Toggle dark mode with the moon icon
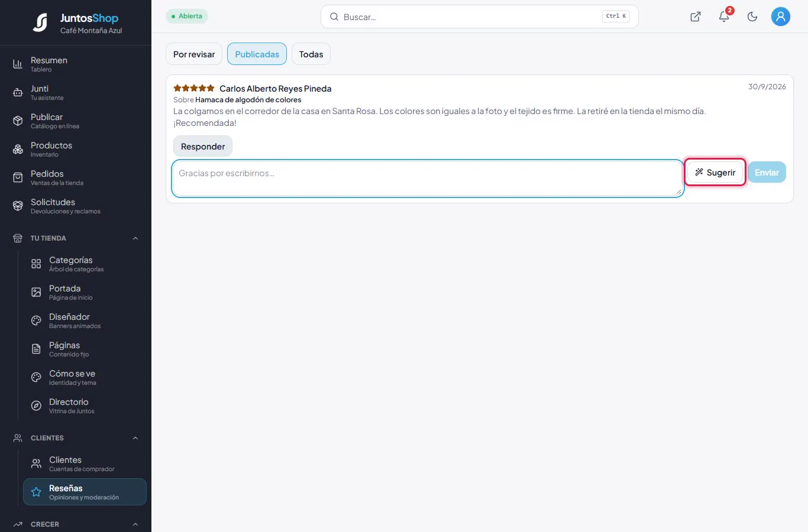The image size is (808, 532). [x=752, y=17]
